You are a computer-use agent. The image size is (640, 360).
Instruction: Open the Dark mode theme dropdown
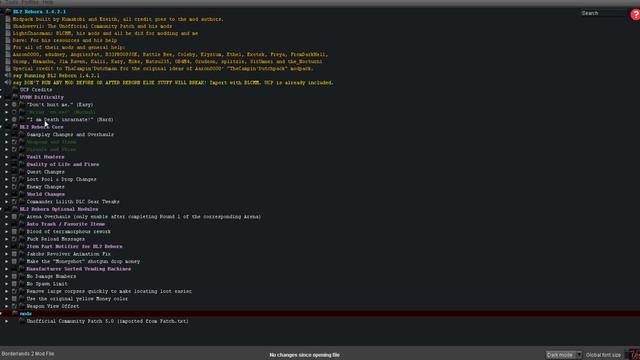(x=564, y=355)
